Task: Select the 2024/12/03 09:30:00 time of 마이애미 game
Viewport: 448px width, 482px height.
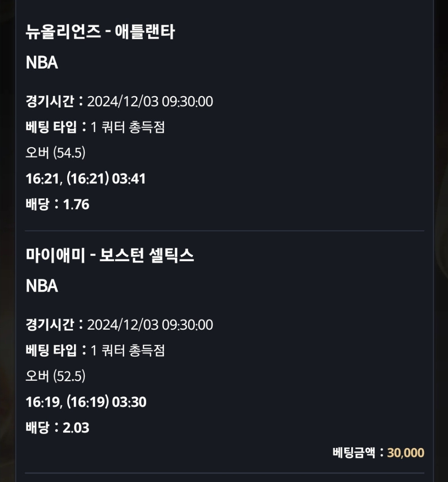Action: [x=150, y=325]
